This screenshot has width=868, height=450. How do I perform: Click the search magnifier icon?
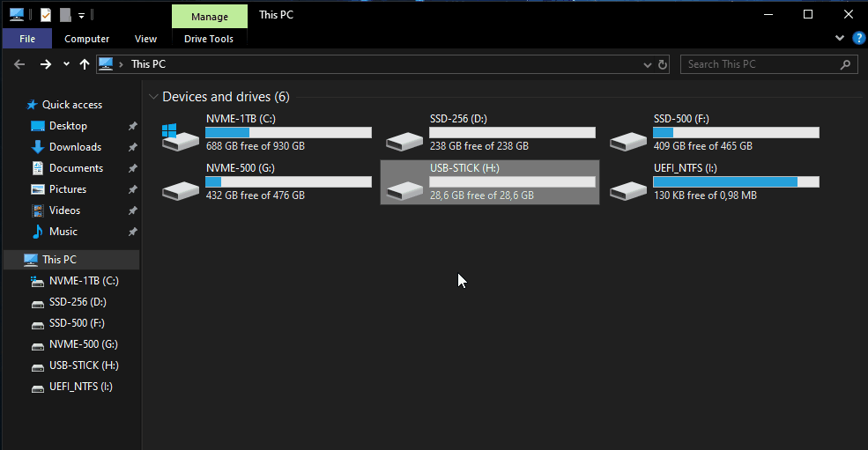[845, 64]
